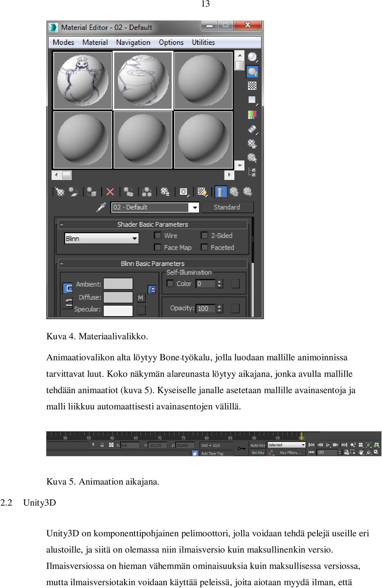Click the Self-Illumination spinner arrows
The height and width of the screenshot is (588, 382).
219,284
